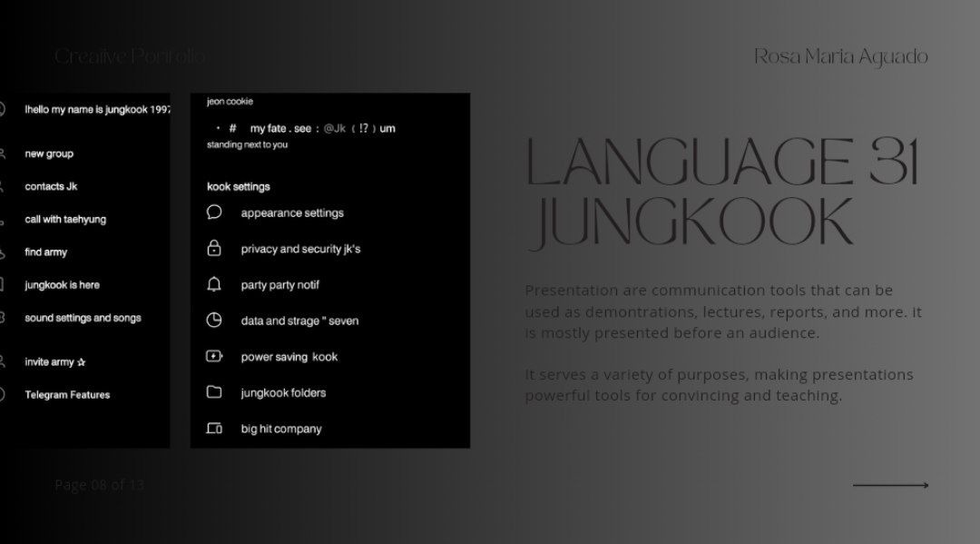This screenshot has height=544, width=980.
Task: Open Telegram Features item
Action: (67, 394)
